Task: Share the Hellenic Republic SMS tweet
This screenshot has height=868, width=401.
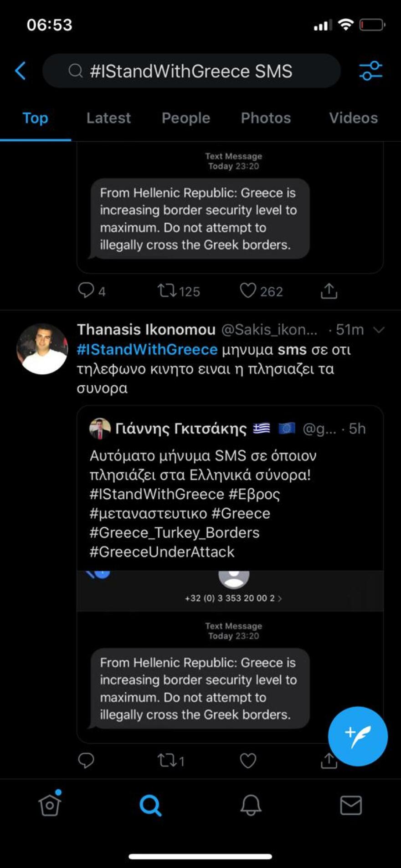Action: (x=329, y=291)
